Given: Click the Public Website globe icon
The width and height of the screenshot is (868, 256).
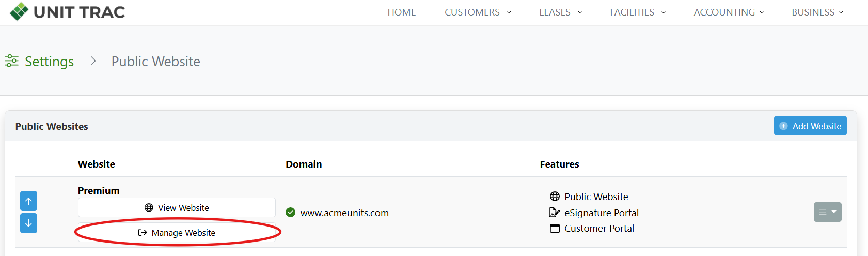Looking at the screenshot, I should [555, 197].
